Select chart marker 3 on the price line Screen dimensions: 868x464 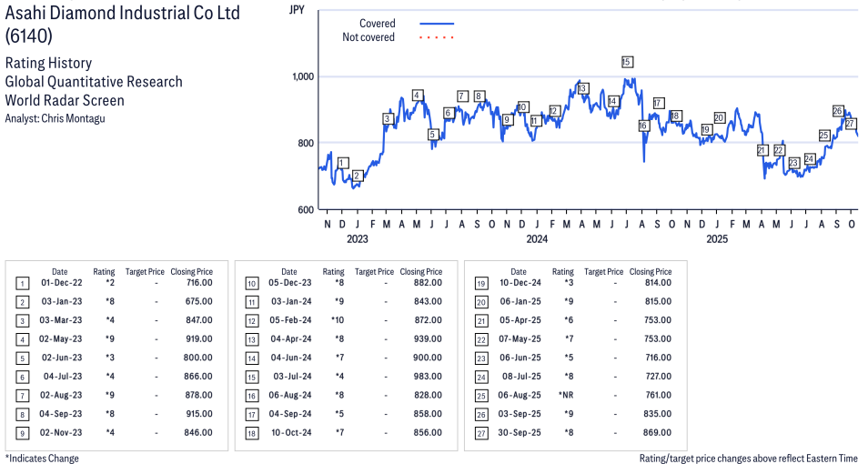point(388,118)
